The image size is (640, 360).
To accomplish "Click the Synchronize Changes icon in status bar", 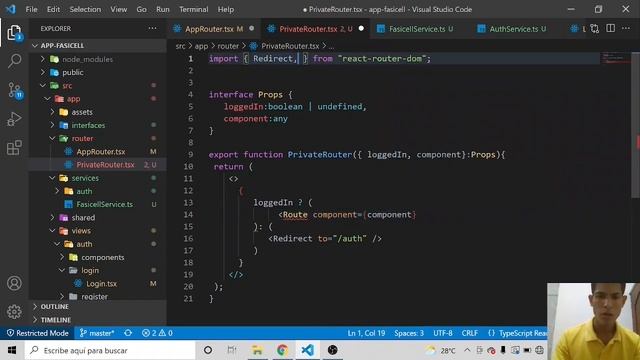I will 128,333.
